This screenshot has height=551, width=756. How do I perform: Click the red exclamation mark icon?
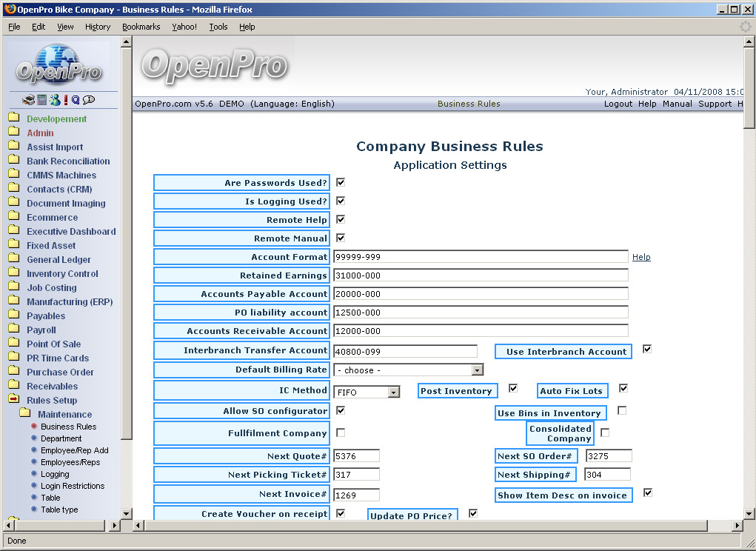coord(66,100)
